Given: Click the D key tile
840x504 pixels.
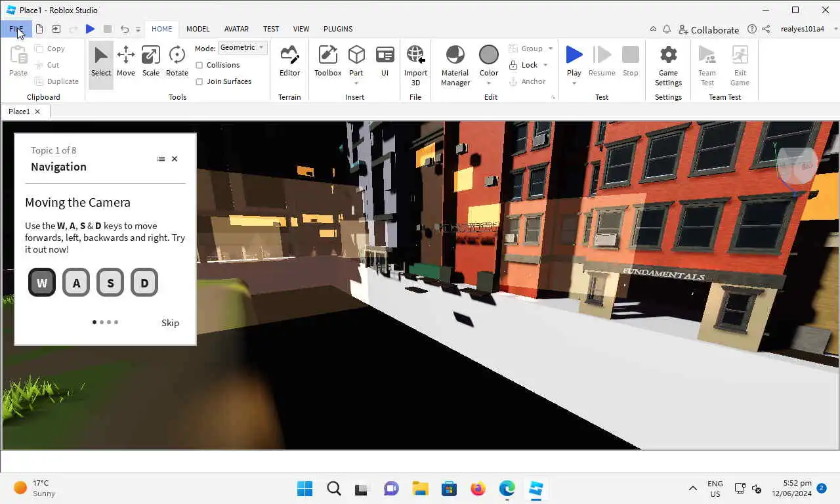Looking at the screenshot, I should click(144, 283).
